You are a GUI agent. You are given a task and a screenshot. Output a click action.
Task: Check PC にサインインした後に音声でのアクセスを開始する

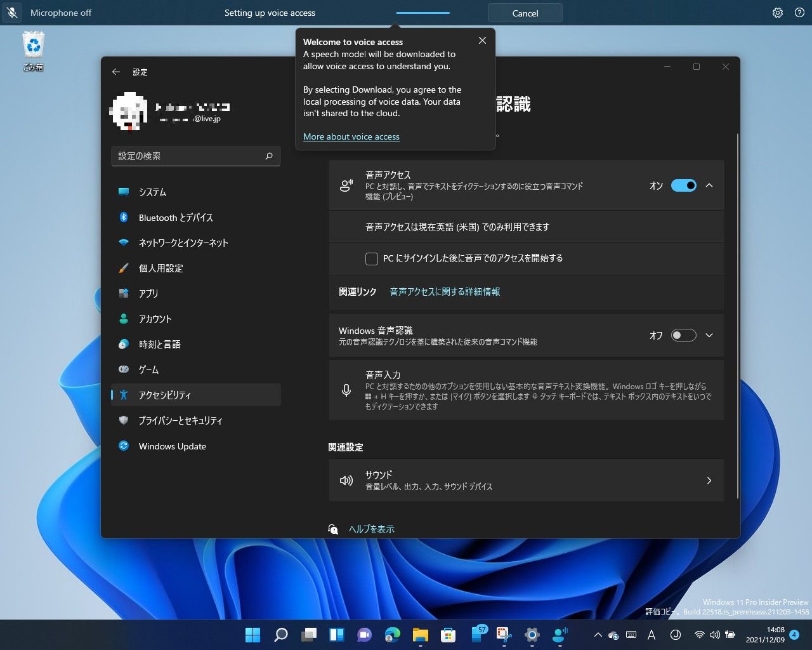coord(372,258)
